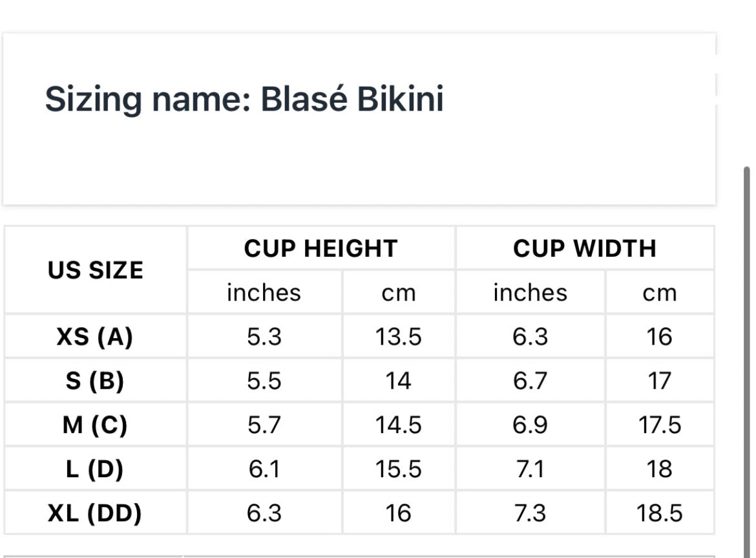The width and height of the screenshot is (756, 558).
Task: Click the 17.5 cm cup width cell
Action: (x=659, y=425)
